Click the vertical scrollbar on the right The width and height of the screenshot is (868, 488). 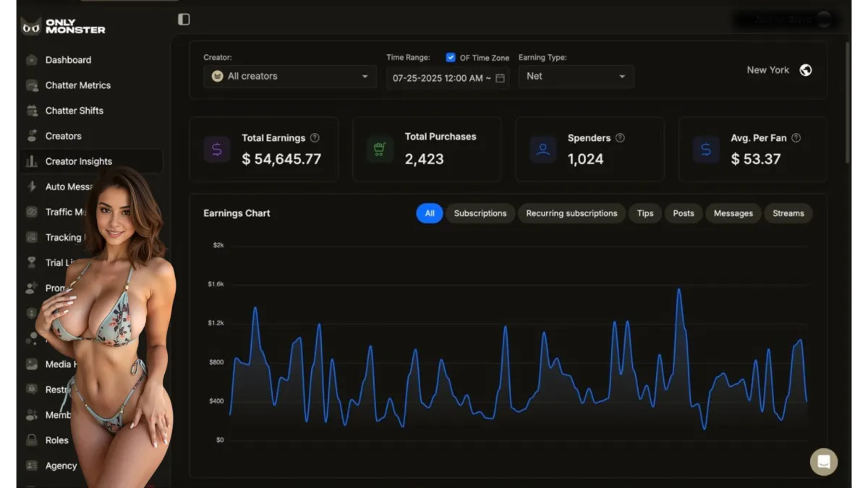point(848,101)
